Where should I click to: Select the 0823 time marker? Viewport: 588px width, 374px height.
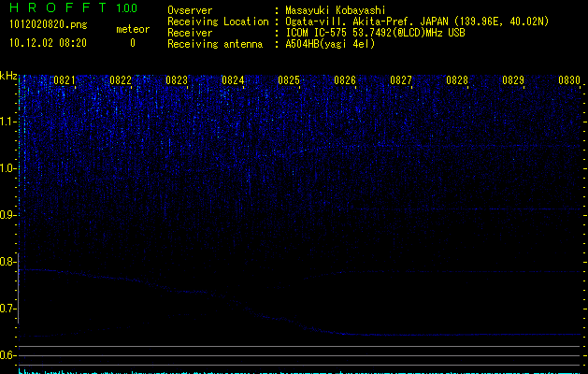point(177,81)
